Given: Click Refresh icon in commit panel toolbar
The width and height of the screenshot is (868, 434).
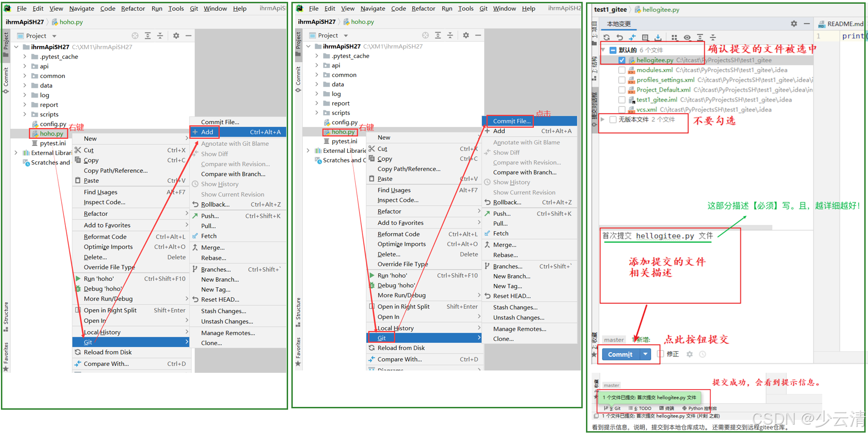Looking at the screenshot, I should pyautogui.click(x=607, y=37).
